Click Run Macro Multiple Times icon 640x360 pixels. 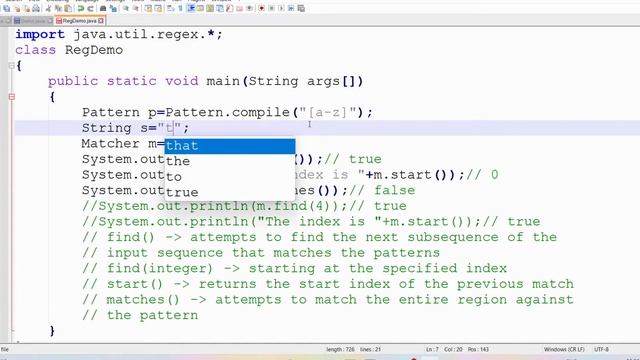click(291, 9)
